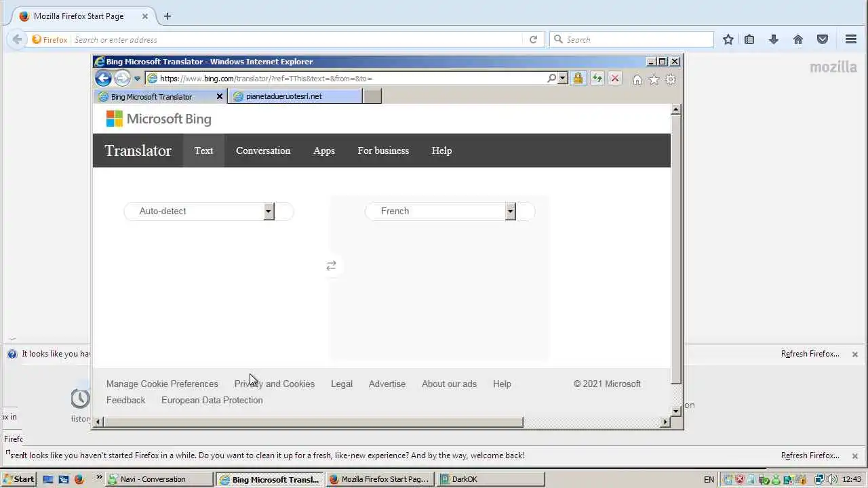This screenshot has width=868, height=488.
Task: Open About our ads link
Action: click(x=449, y=384)
